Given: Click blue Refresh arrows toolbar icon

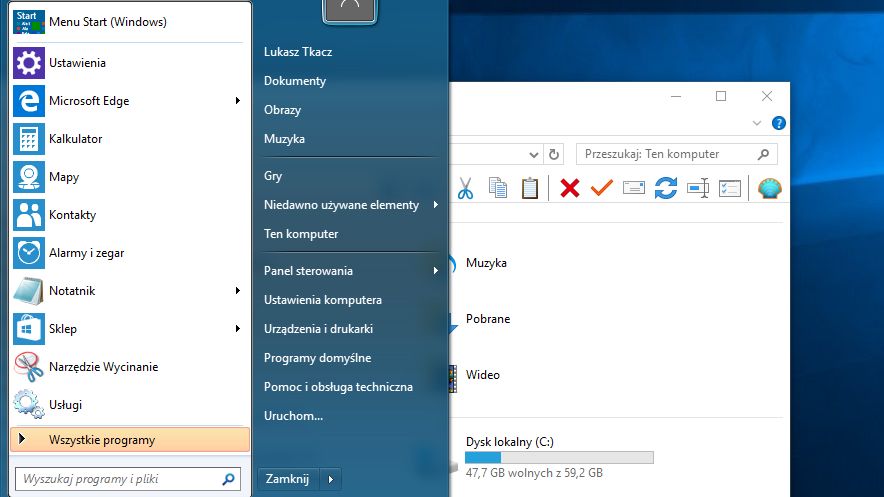Looking at the screenshot, I should [x=666, y=188].
